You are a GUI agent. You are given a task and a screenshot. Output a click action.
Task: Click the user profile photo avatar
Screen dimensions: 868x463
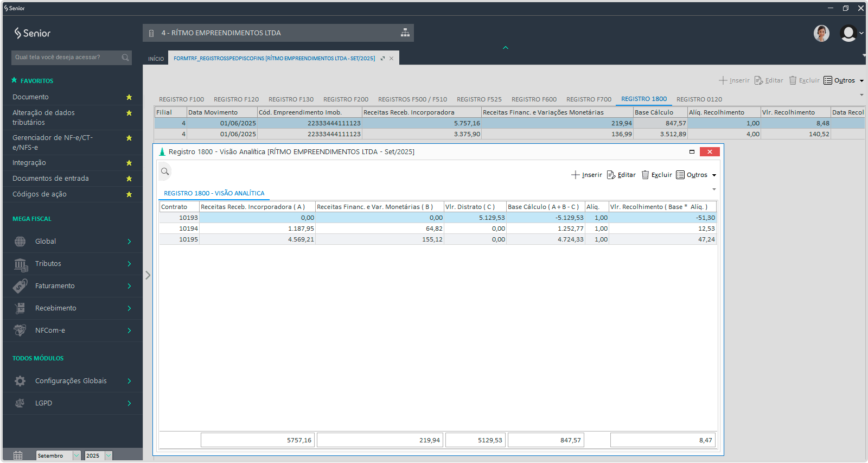click(821, 33)
